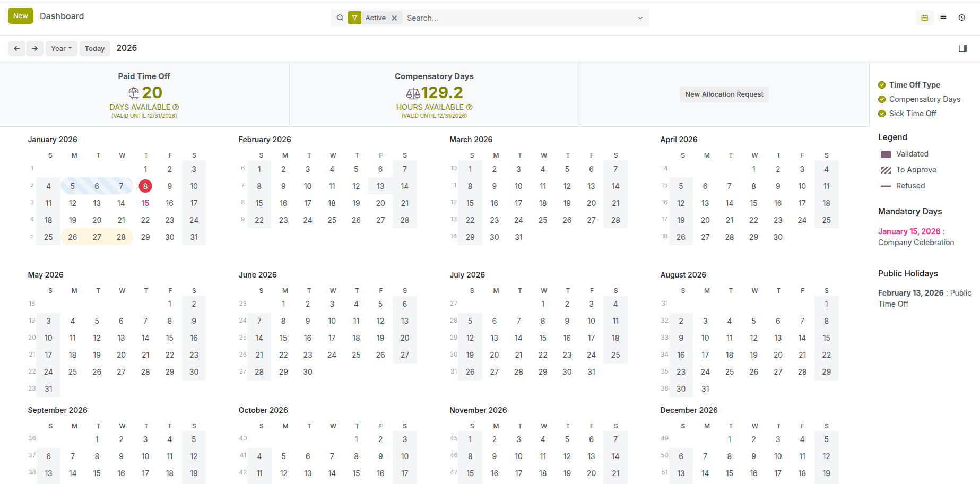Click the New Allocation Request button
980x484 pixels.
724,94
